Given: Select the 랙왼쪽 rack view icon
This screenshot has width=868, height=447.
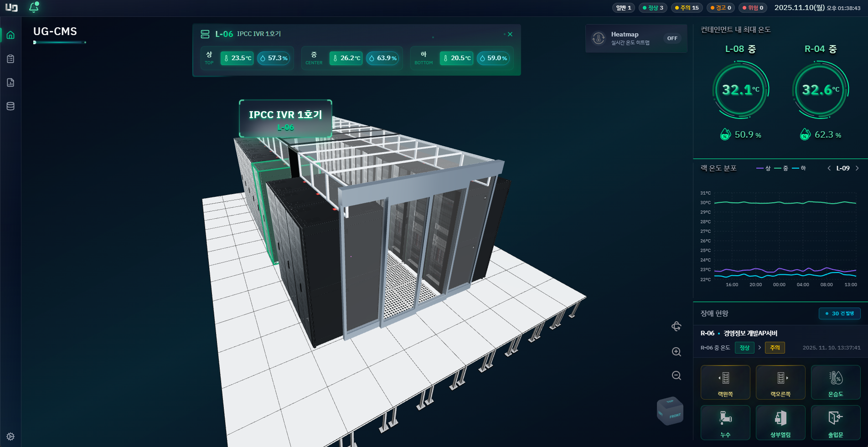Looking at the screenshot, I should [x=725, y=382].
